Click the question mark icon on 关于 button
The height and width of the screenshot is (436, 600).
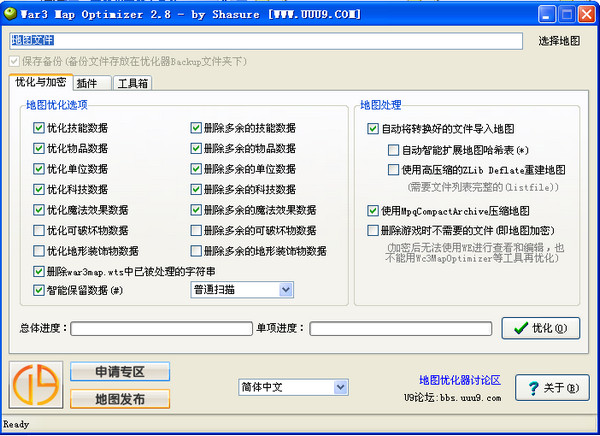[533, 388]
